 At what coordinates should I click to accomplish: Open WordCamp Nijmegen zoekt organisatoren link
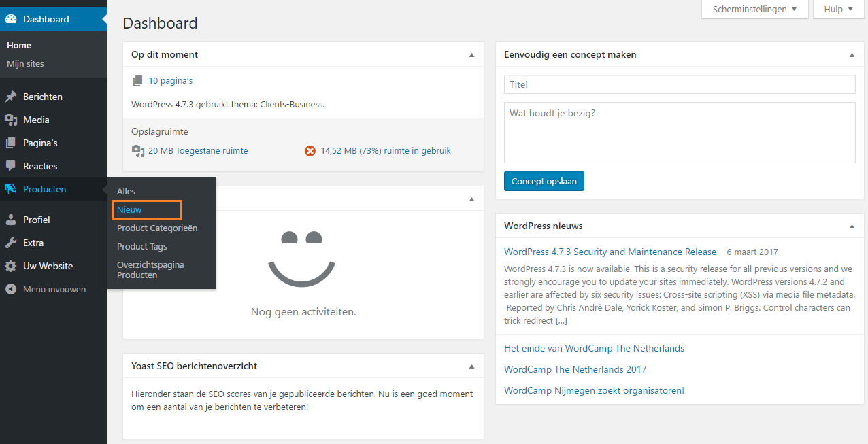594,390
